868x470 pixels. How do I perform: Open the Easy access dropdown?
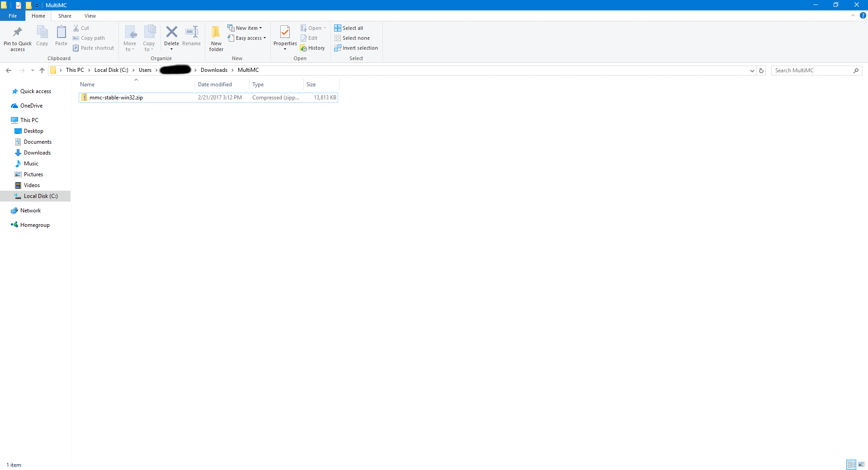tap(247, 38)
